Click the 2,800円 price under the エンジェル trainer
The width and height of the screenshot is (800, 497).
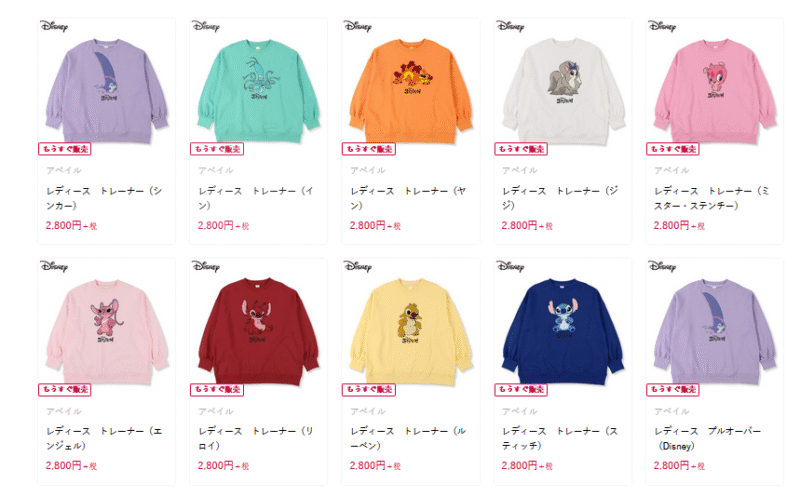click(x=63, y=465)
